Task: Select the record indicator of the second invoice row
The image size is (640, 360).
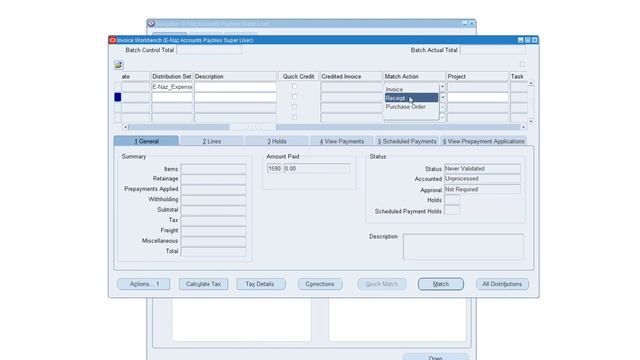Action: (x=118, y=97)
